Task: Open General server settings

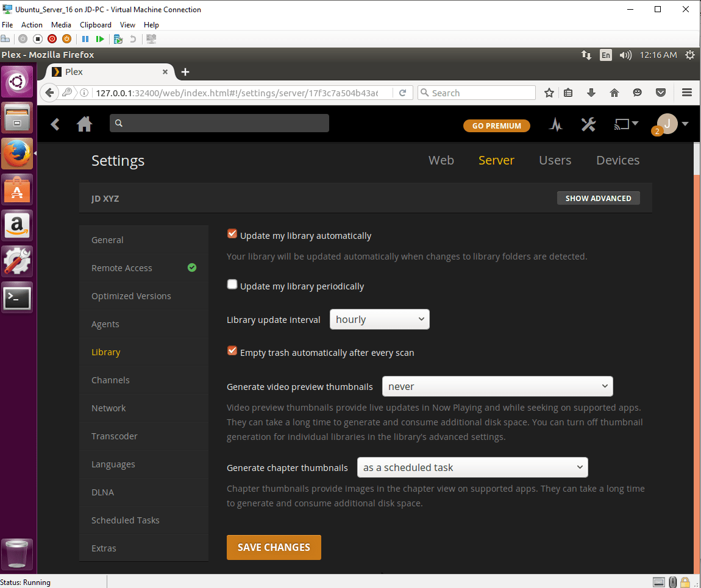Action: 143,240
